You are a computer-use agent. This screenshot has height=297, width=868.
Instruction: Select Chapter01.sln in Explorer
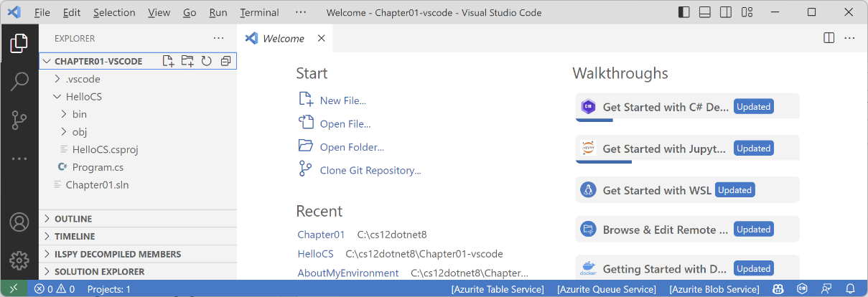(97, 184)
